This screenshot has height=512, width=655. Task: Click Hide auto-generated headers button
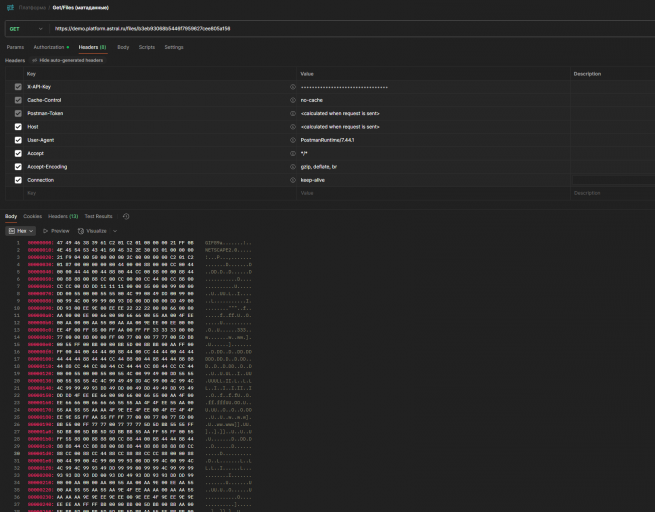click(68, 60)
